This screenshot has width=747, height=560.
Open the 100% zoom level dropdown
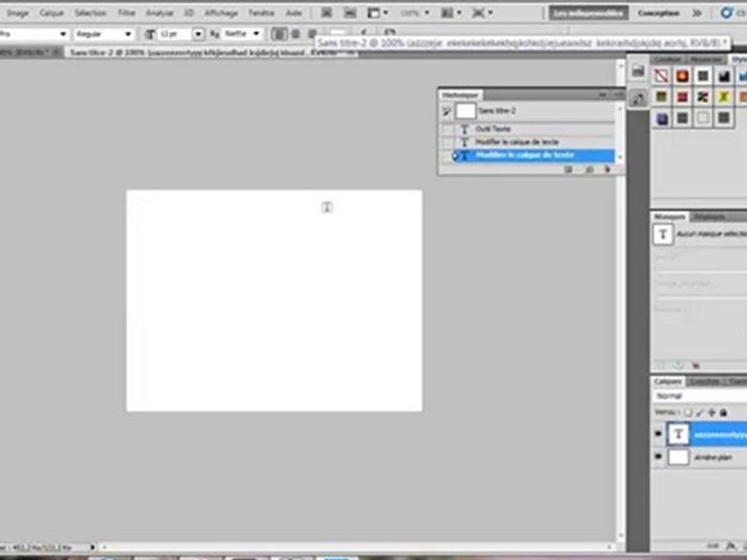427,13
